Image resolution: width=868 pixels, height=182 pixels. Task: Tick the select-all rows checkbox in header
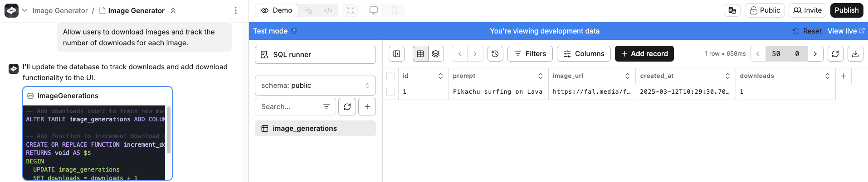390,76
